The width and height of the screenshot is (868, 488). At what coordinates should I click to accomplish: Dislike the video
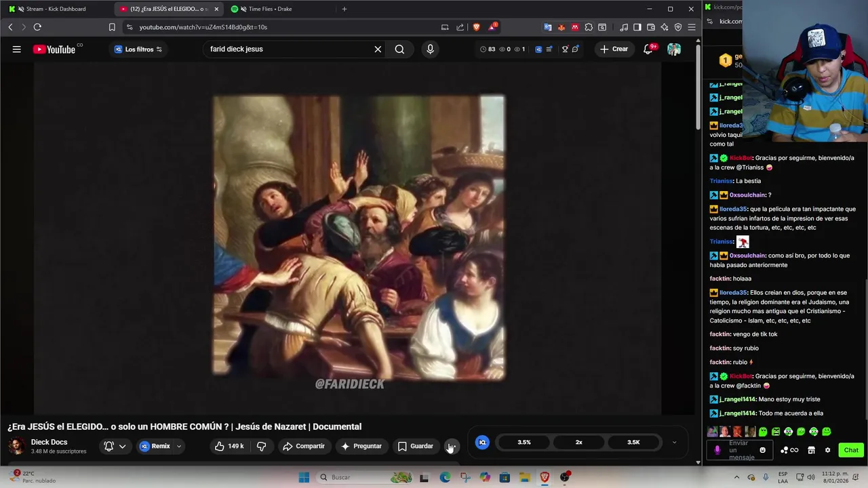(x=261, y=446)
